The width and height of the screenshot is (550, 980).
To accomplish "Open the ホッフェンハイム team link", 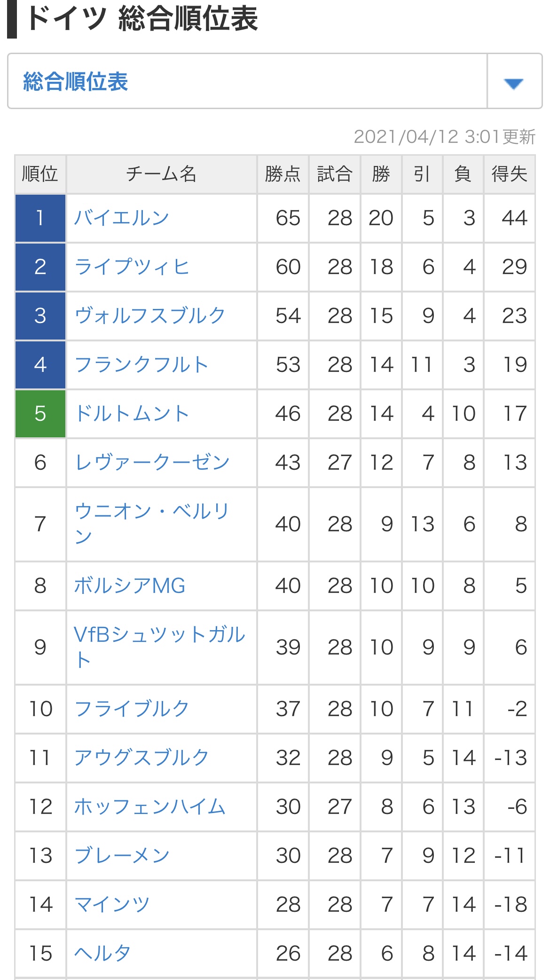I will (x=150, y=806).
